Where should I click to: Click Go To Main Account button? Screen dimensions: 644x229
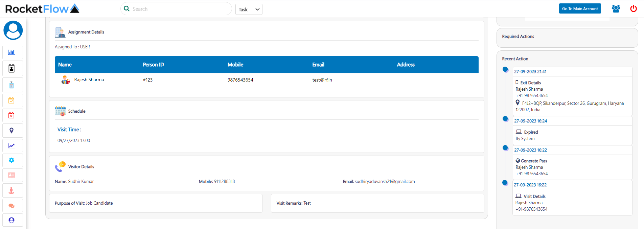580,9
